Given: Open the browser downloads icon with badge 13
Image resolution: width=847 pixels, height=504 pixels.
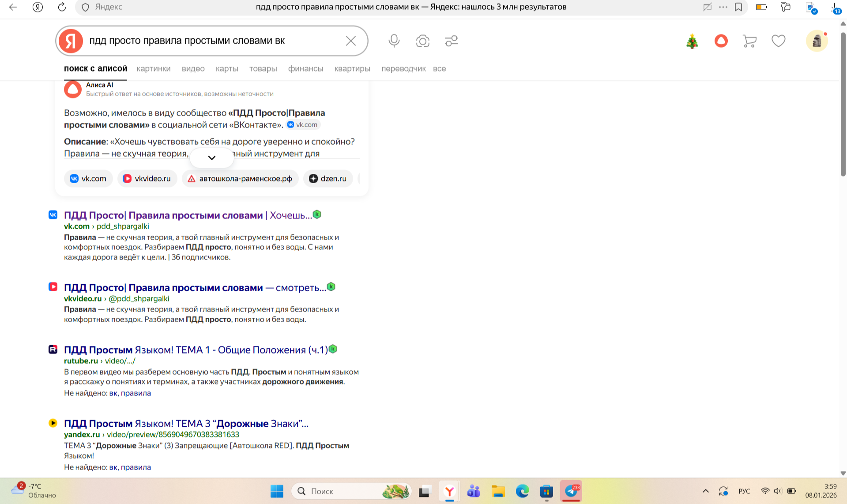Looking at the screenshot, I should pyautogui.click(x=835, y=8).
